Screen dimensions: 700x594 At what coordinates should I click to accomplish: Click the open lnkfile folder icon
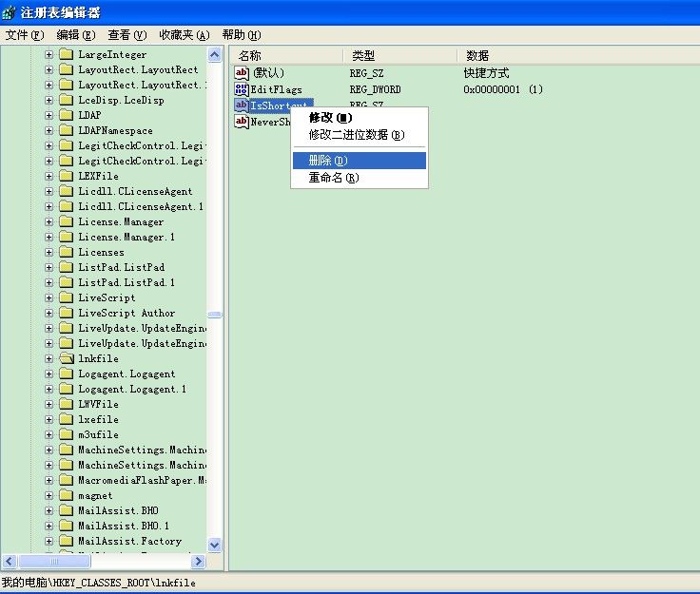click(67, 358)
